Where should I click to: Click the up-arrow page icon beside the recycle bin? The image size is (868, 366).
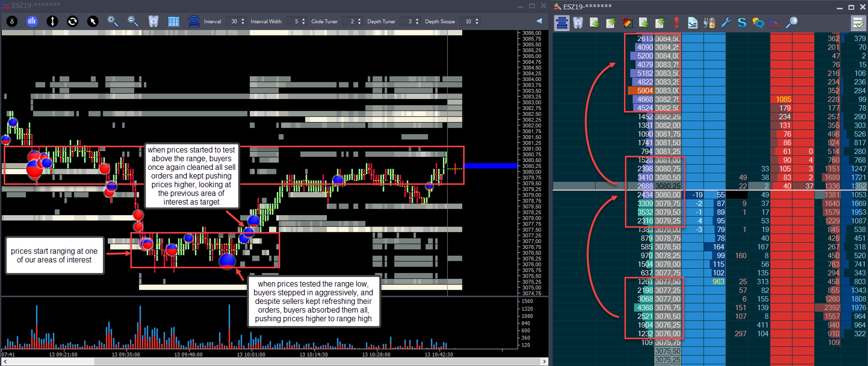(x=594, y=23)
